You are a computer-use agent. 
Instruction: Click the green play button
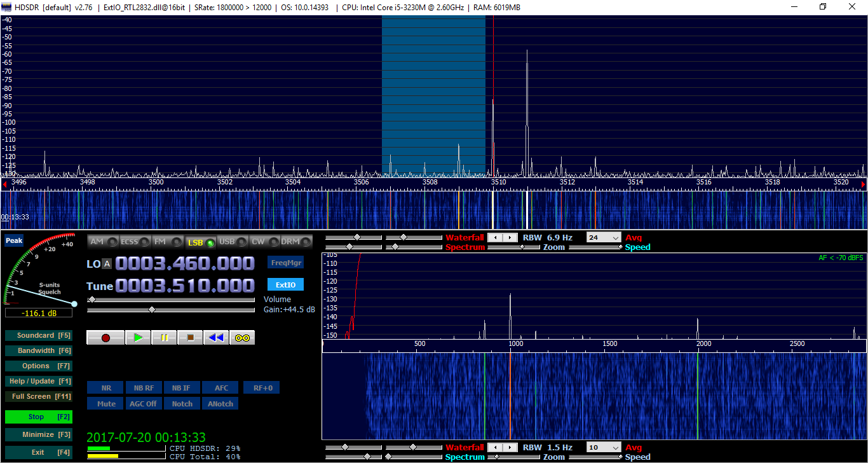click(x=138, y=338)
